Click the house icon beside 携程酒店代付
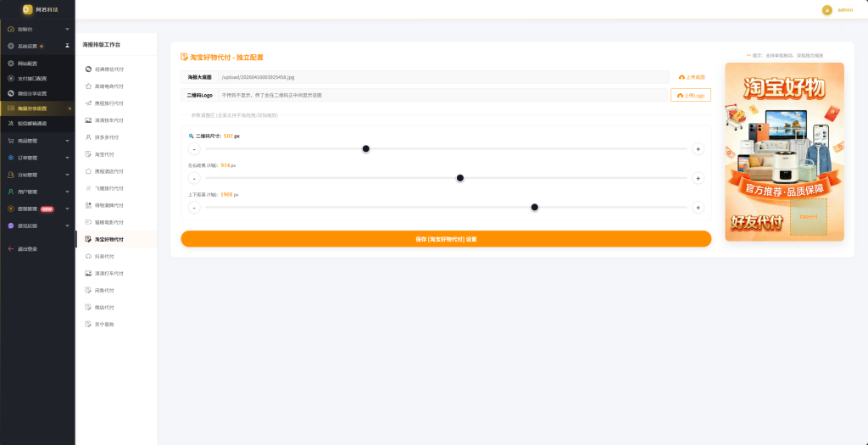The height and width of the screenshot is (445, 868). [x=88, y=171]
